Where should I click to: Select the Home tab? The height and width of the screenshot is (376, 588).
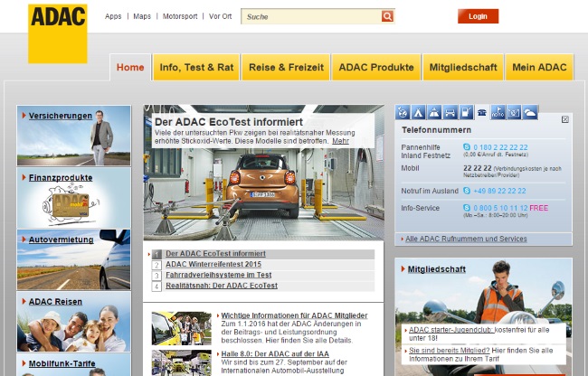(130, 67)
